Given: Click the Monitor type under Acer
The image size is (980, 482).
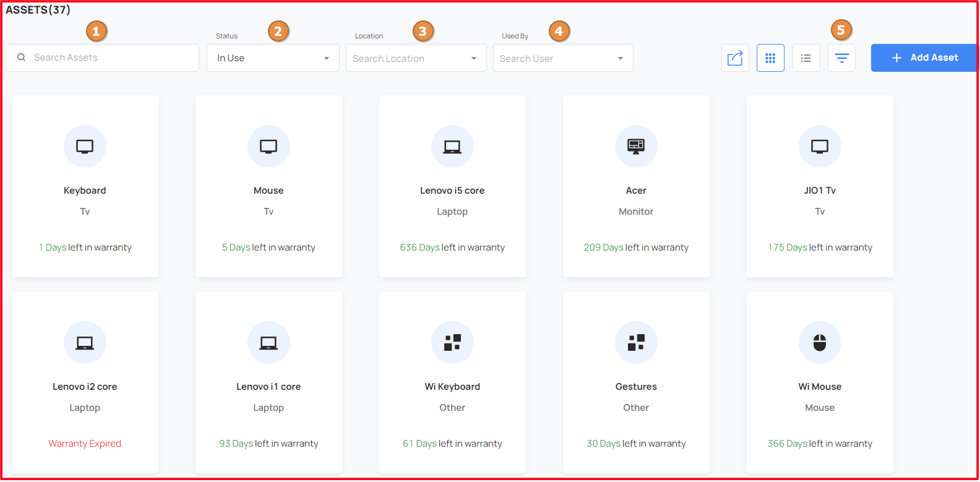Looking at the screenshot, I should [636, 212].
